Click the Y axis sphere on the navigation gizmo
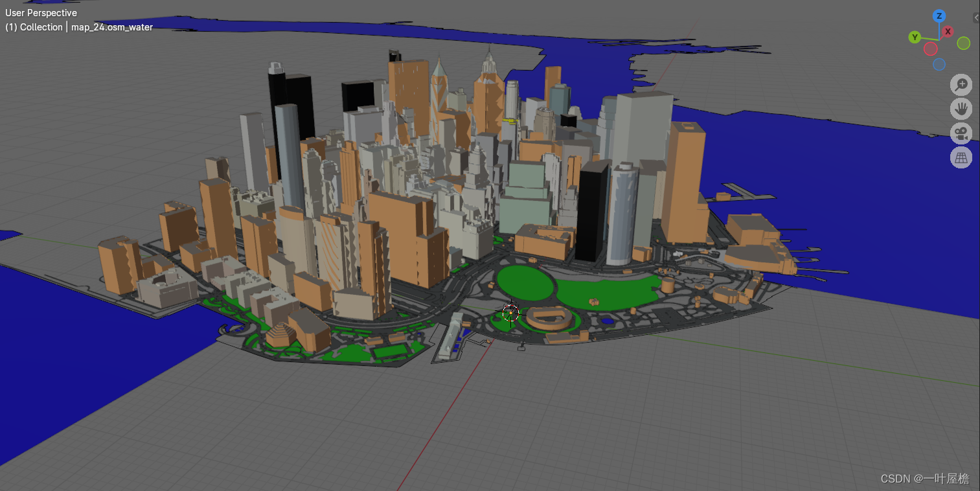This screenshot has height=491, width=980. tap(915, 37)
